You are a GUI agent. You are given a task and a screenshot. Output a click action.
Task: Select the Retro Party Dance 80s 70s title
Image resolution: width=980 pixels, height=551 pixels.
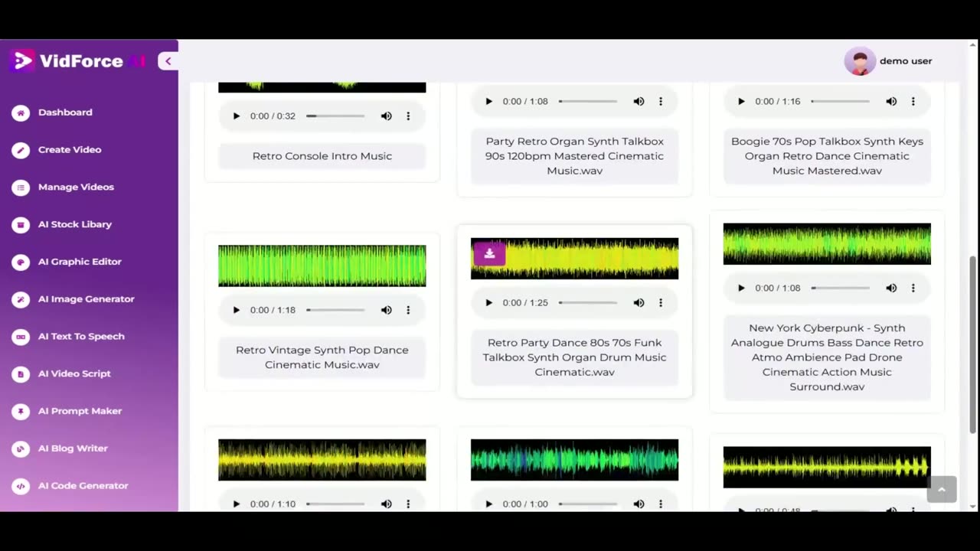[x=574, y=357]
